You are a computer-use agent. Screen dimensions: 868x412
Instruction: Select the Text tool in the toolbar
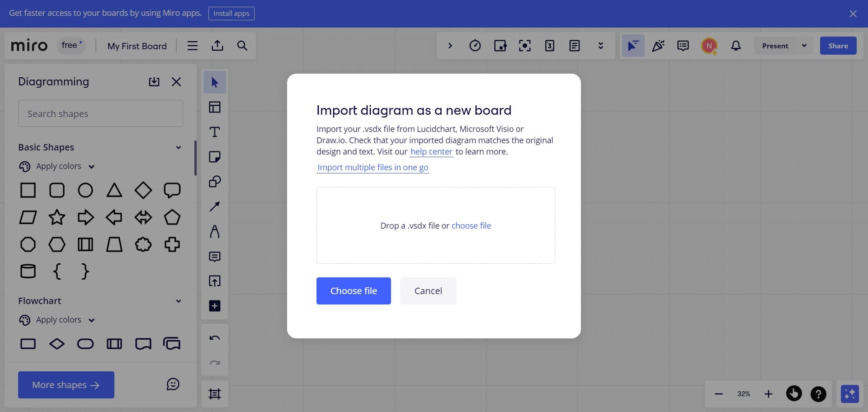coord(215,132)
